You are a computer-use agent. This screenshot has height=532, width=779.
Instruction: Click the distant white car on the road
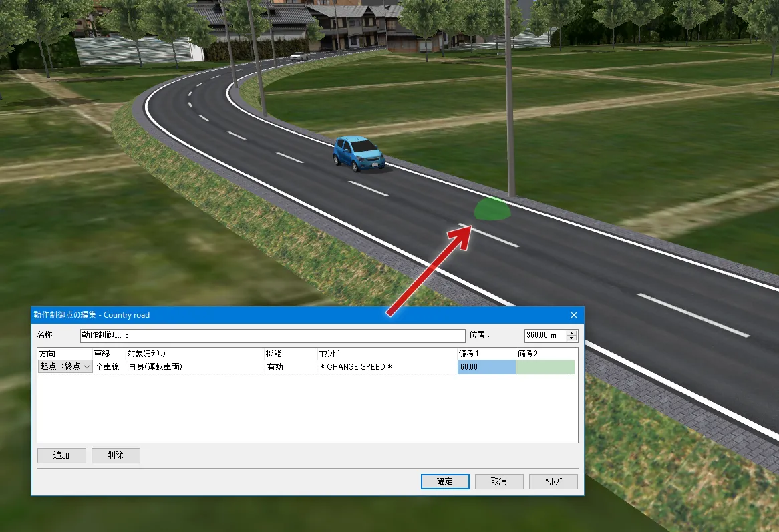[299, 57]
